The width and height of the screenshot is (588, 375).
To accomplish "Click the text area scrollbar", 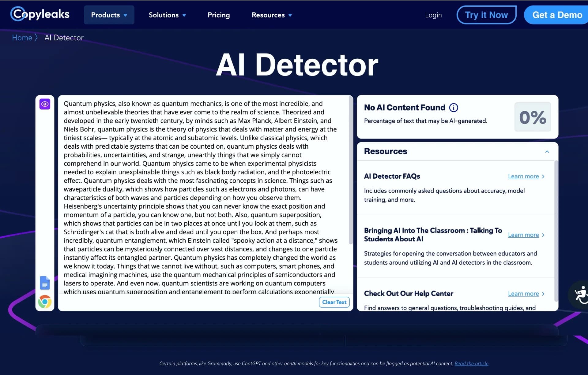I will pyautogui.click(x=351, y=171).
